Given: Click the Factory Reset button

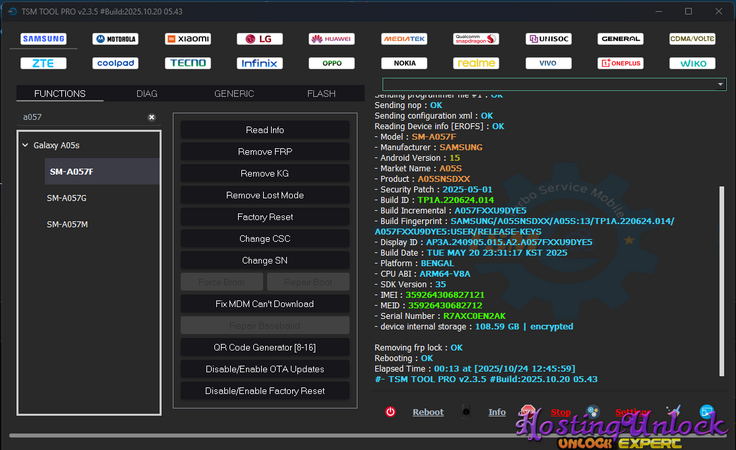Looking at the screenshot, I should (265, 217).
